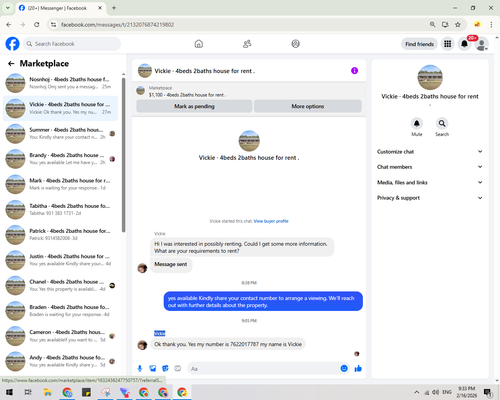Open the ENG language indicator
500x400 pixels.
[x=447, y=392]
